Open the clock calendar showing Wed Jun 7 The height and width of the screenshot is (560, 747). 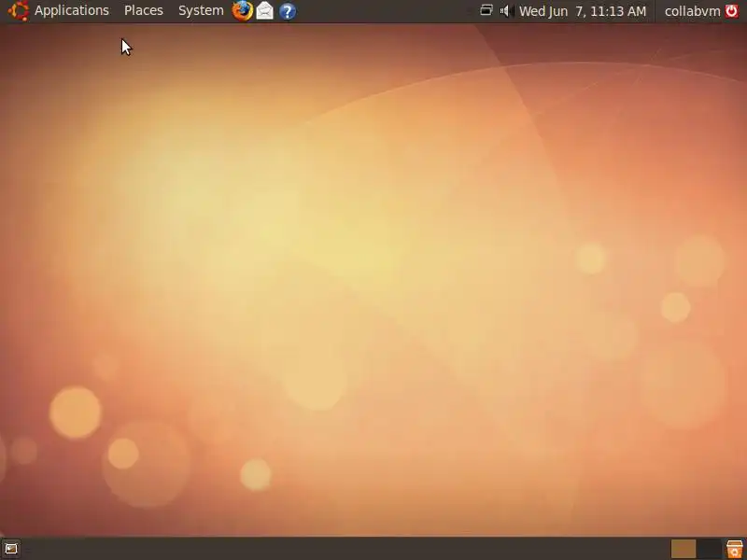582,11
